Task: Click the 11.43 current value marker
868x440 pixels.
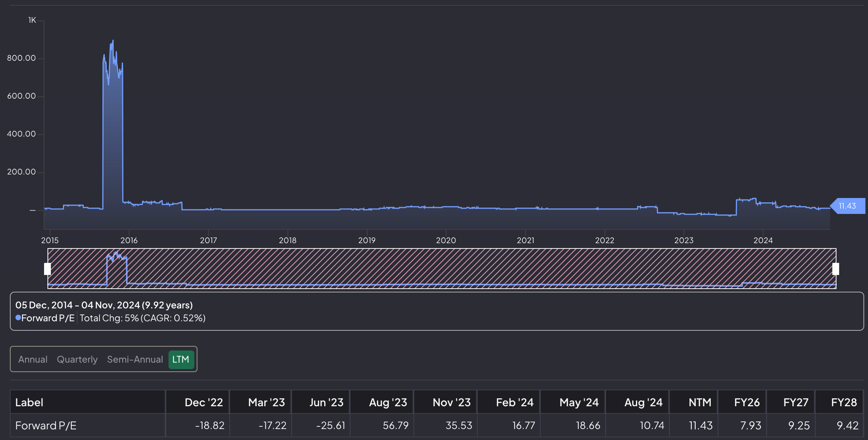Action: (847, 206)
